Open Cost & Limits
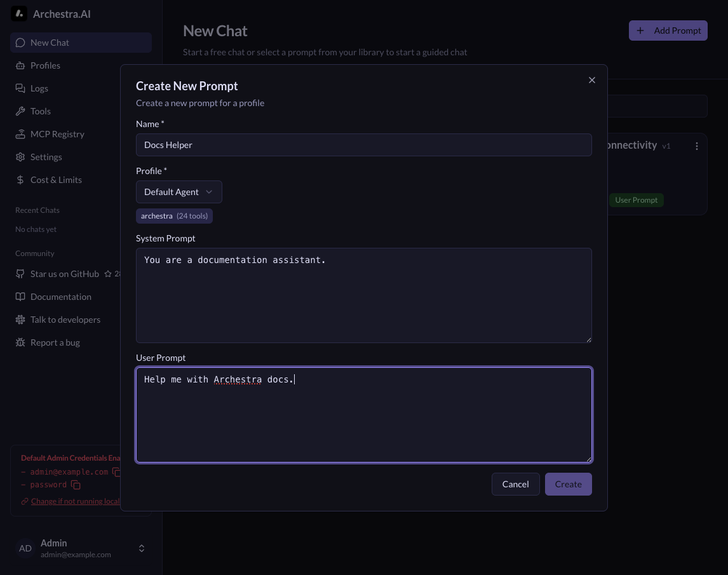The image size is (728, 575). [56, 180]
